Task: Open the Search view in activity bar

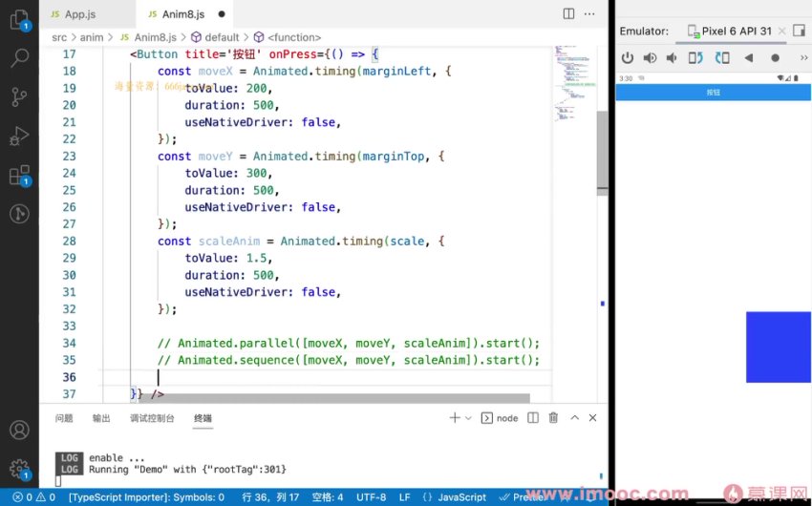Action: point(19,58)
